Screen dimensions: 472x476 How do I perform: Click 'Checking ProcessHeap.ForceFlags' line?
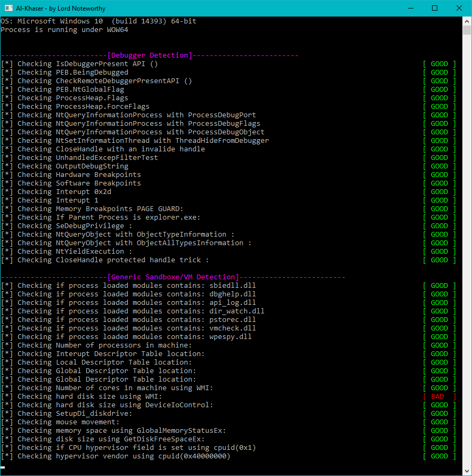tap(75, 106)
